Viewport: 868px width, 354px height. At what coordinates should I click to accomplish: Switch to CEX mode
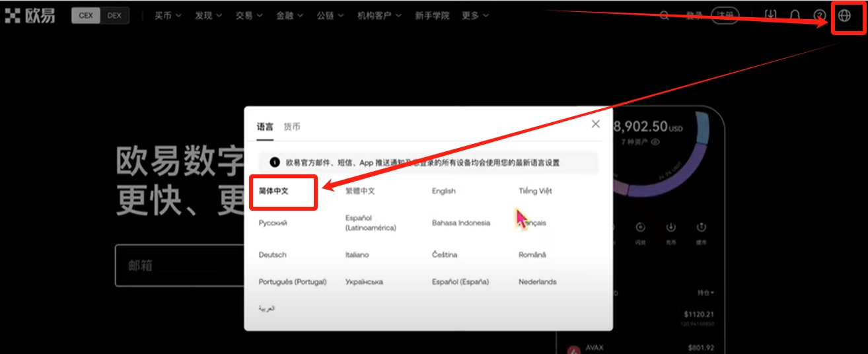click(86, 16)
